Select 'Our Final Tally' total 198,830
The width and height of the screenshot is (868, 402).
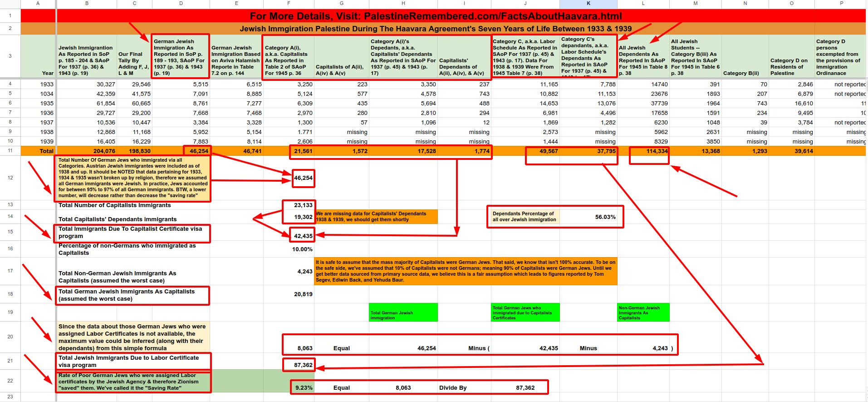click(x=134, y=151)
